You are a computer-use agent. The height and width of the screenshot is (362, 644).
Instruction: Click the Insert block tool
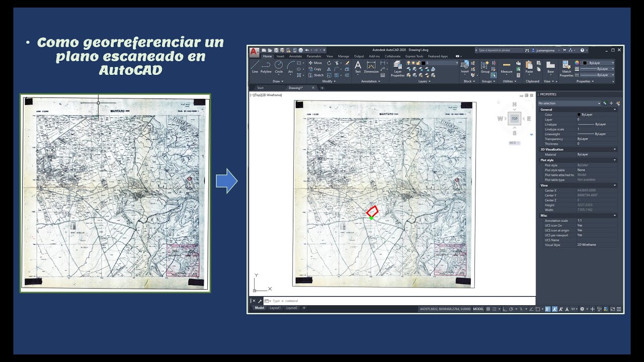[465, 66]
